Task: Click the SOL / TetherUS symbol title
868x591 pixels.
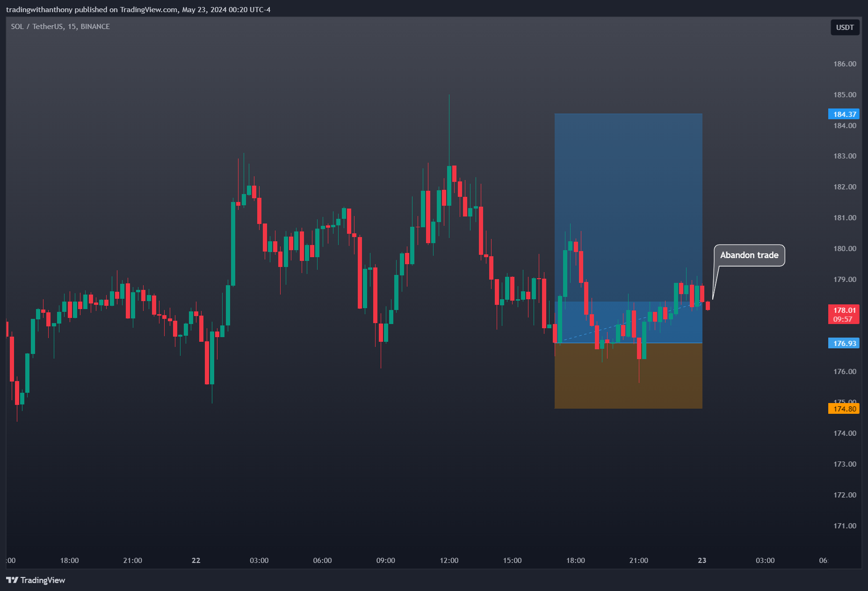Action: tap(60, 27)
